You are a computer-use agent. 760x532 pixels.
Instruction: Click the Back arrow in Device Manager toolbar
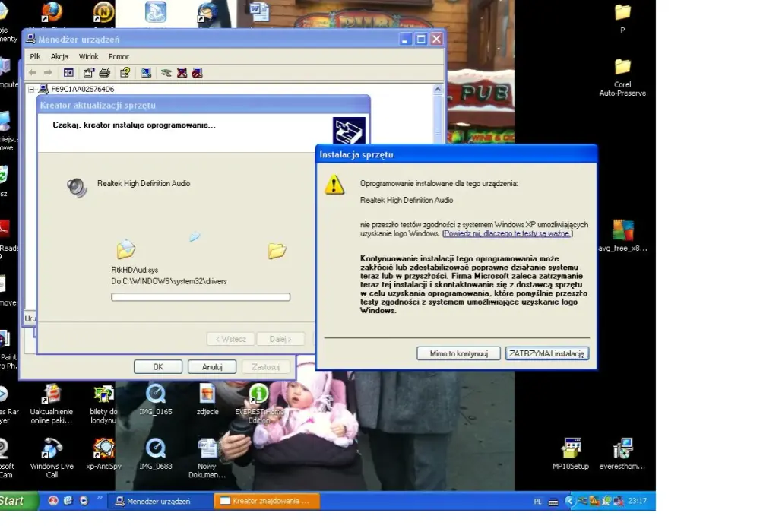pos(33,73)
